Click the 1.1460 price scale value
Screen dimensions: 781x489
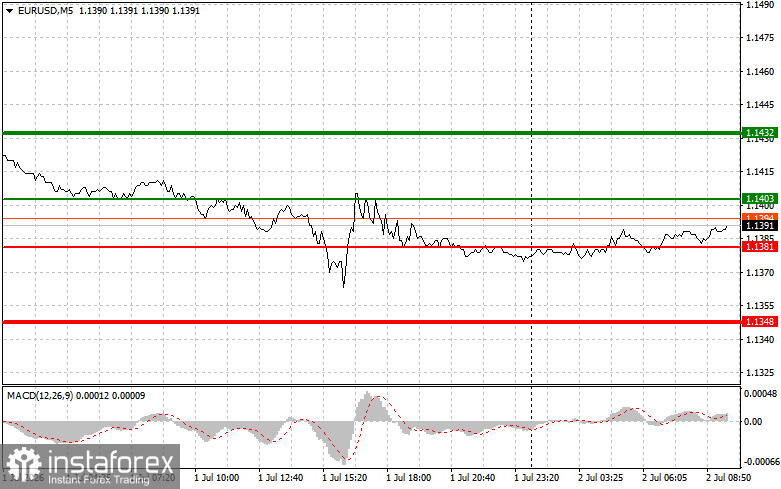point(760,72)
